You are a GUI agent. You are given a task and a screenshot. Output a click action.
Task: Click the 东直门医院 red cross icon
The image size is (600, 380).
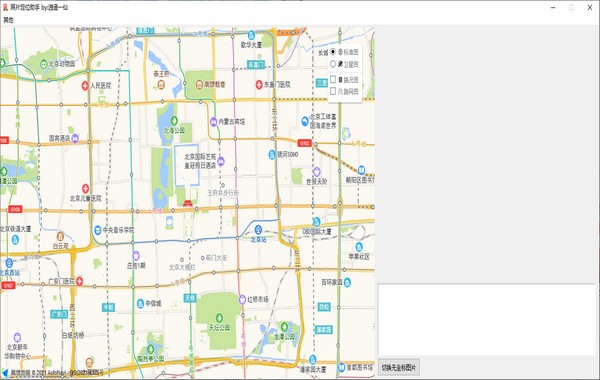[259, 85]
